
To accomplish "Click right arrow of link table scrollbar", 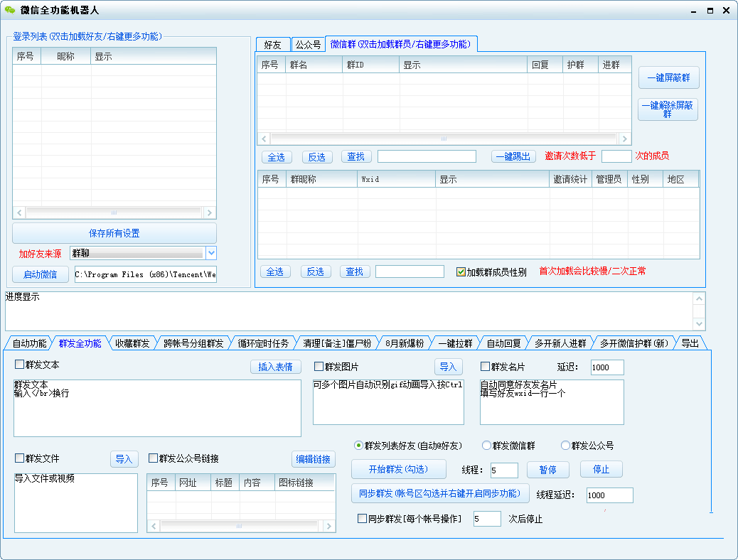I will [x=329, y=526].
